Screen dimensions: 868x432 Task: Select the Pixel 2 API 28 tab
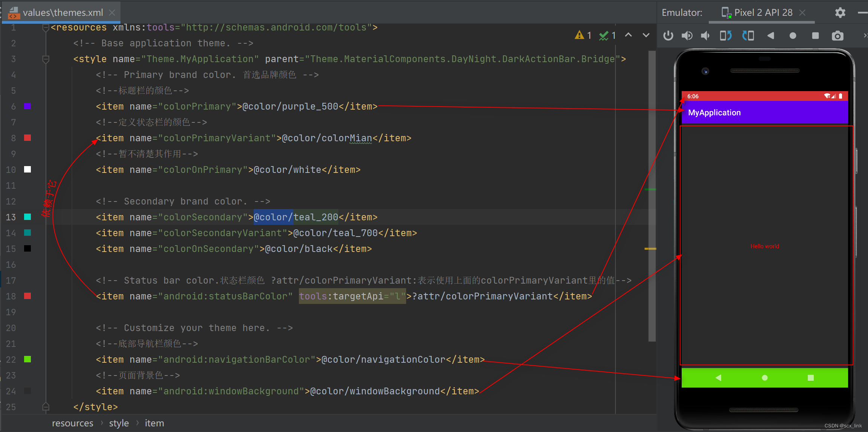[763, 12]
